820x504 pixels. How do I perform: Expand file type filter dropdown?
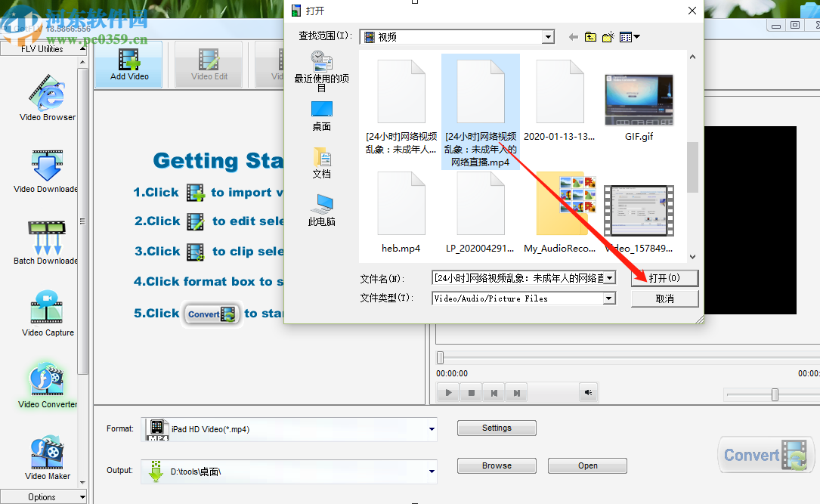pyautogui.click(x=608, y=298)
